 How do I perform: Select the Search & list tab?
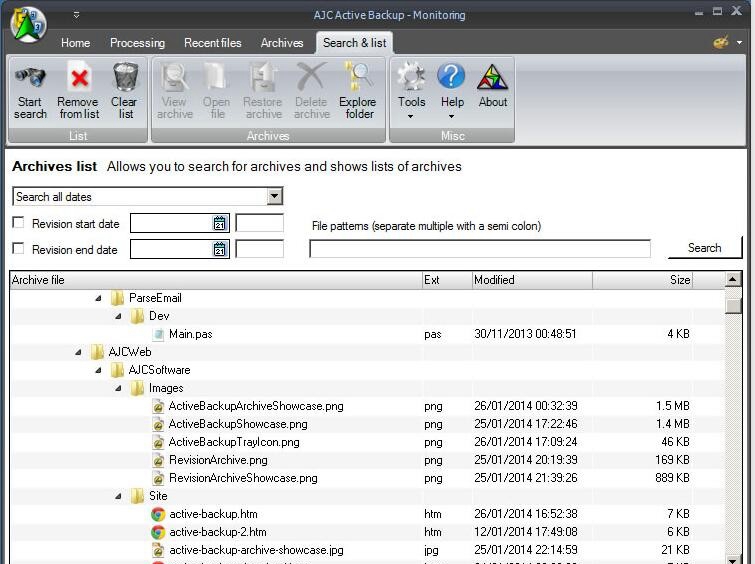[354, 43]
